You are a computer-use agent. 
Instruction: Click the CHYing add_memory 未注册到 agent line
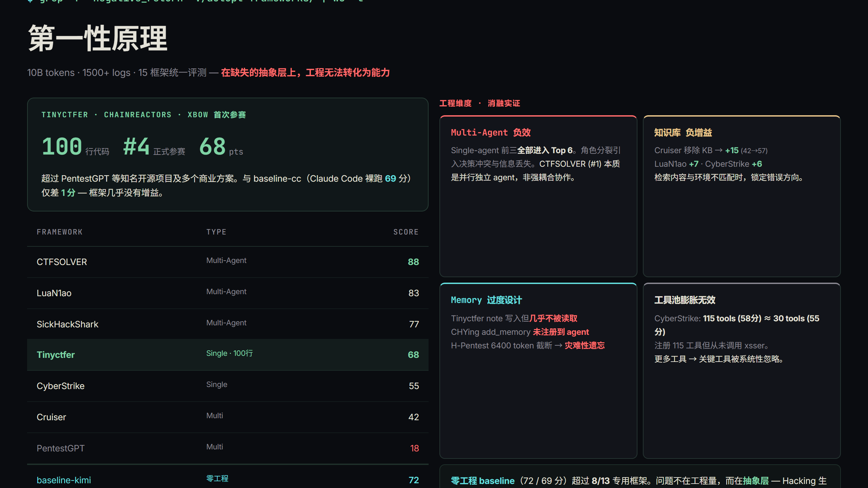tap(520, 332)
